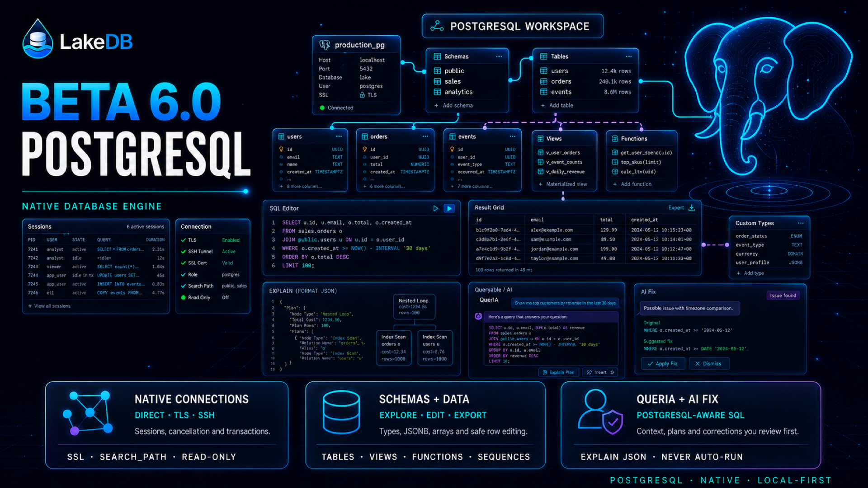Image resolution: width=868 pixels, height=488 pixels.
Task: Click the QuerIA prompt about top customers
Action: [x=565, y=303]
